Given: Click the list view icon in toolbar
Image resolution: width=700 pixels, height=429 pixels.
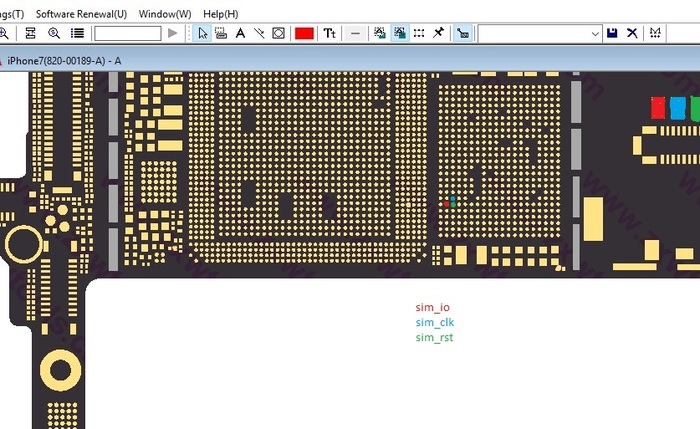Looking at the screenshot, I should pyautogui.click(x=77, y=33).
